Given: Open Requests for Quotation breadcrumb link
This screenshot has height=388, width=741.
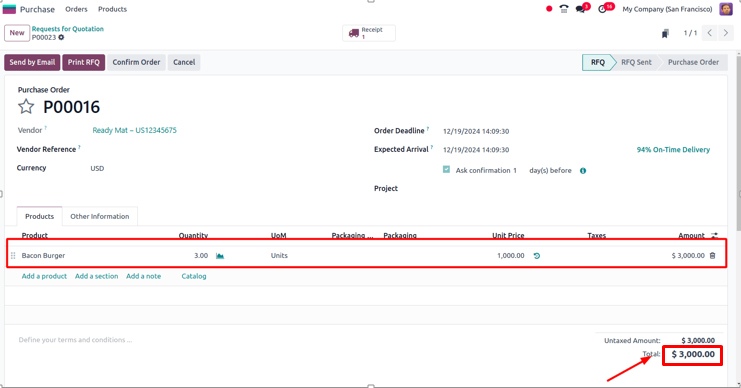Looking at the screenshot, I should click(68, 29).
